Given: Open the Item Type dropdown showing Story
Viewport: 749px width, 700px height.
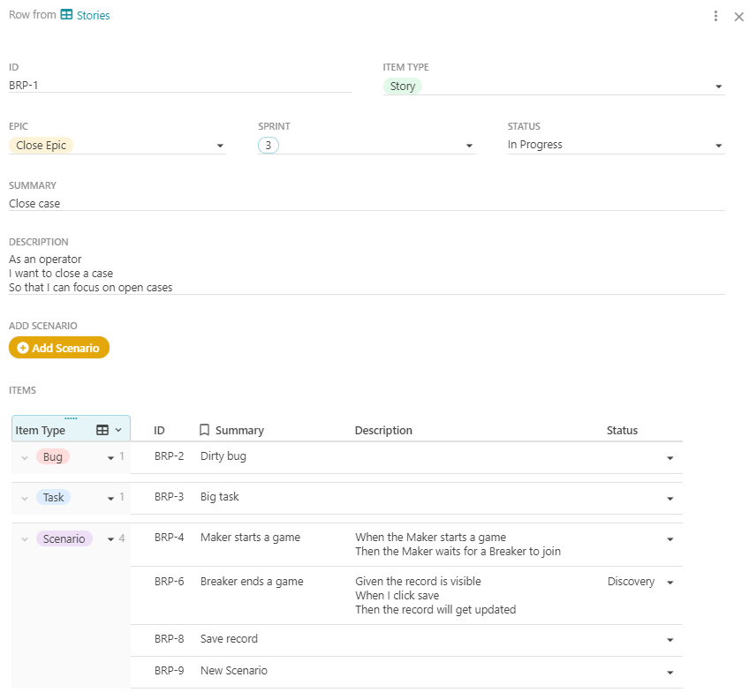Looking at the screenshot, I should pyautogui.click(x=718, y=87).
